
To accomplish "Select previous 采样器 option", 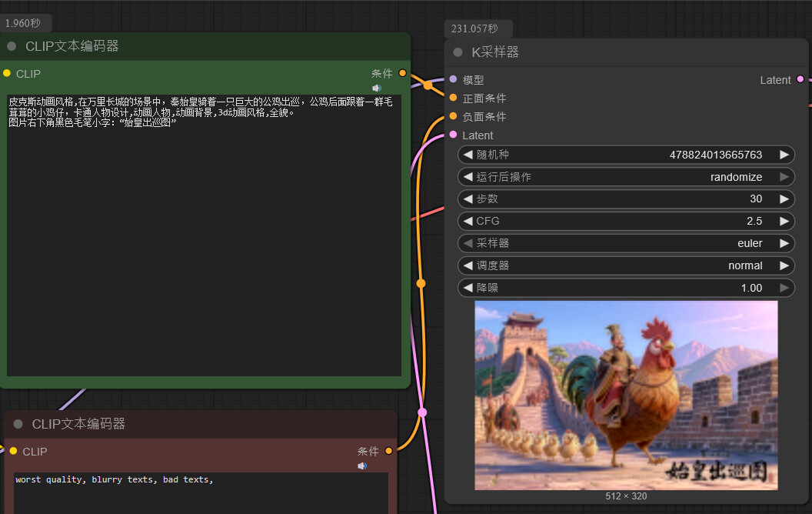I will [x=468, y=243].
